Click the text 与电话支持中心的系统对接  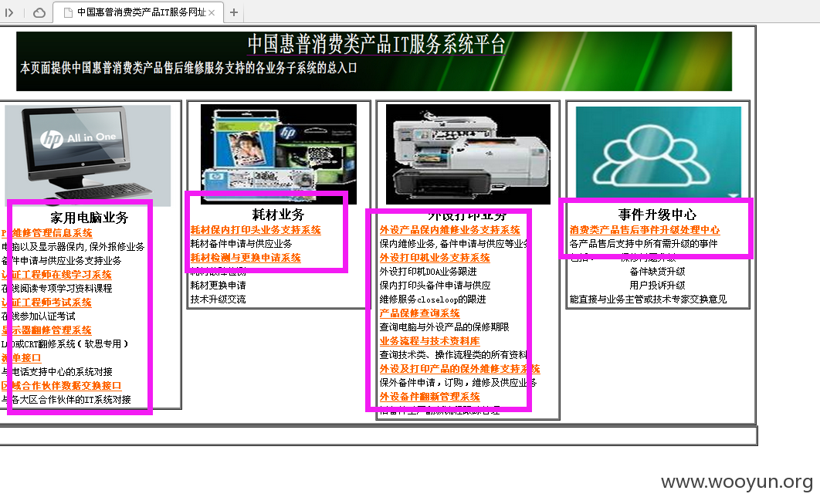point(56,372)
